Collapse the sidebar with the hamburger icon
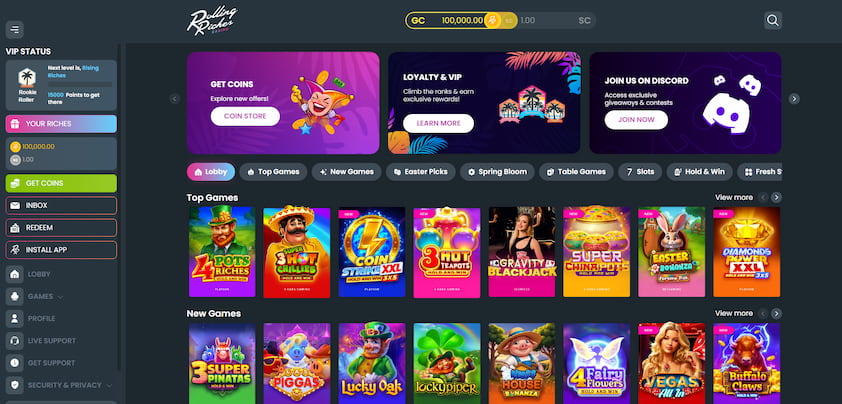This screenshot has height=404, width=842. click(14, 29)
